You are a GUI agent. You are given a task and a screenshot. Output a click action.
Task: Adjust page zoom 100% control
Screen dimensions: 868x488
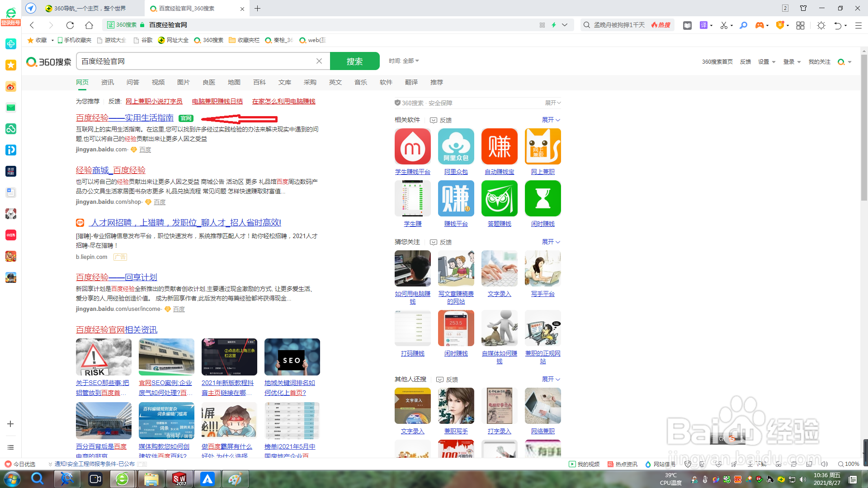(x=849, y=464)
